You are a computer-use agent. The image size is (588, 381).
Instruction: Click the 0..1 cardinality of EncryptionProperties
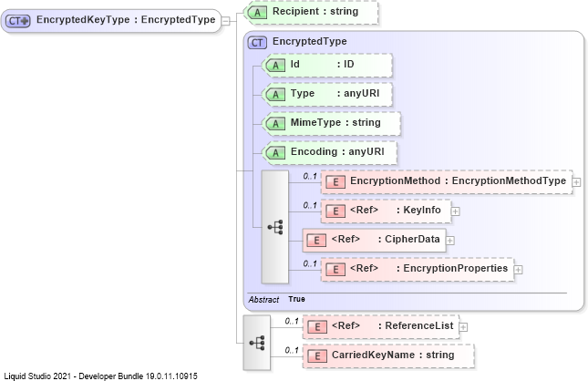[310, 263]
